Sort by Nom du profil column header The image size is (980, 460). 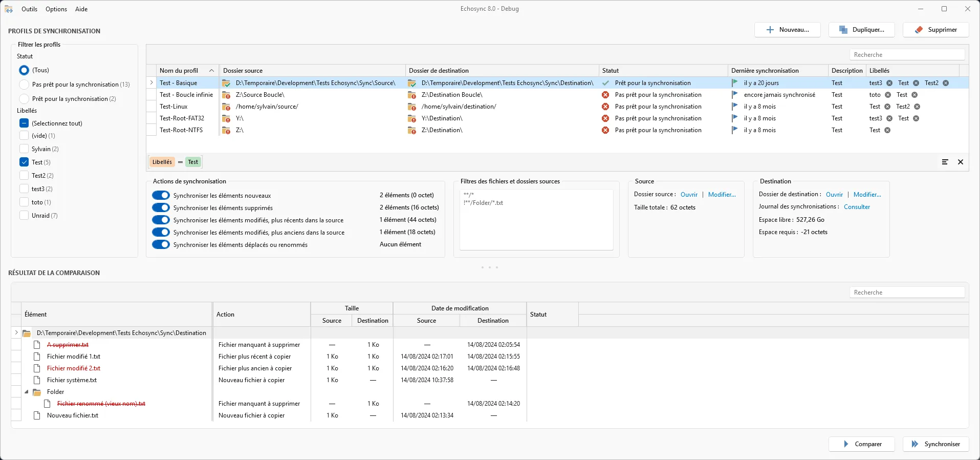(187, 71)
